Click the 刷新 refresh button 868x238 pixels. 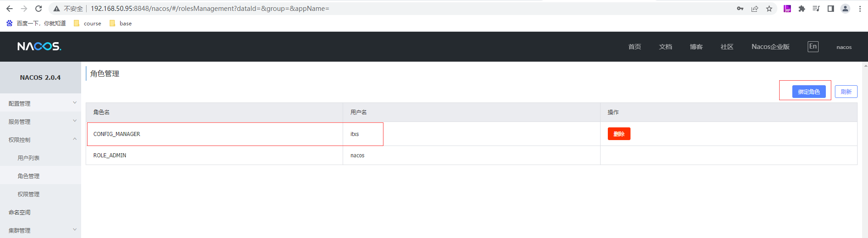pos(846,92)
